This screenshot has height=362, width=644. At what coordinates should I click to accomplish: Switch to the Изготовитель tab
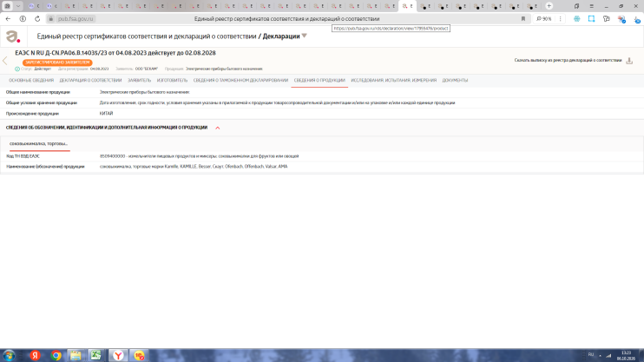172,81
